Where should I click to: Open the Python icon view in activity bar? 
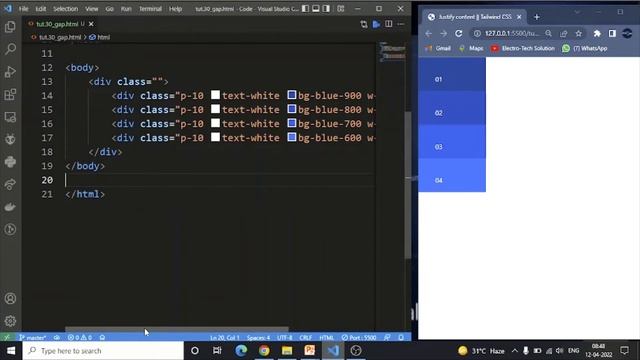point(10,162)
